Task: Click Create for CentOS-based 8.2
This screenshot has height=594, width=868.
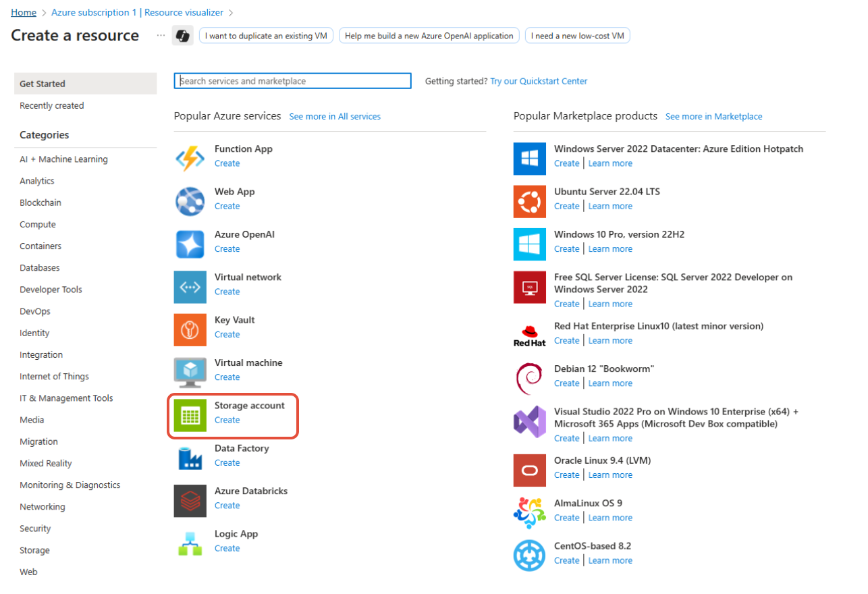Action: tap(566, 560)
